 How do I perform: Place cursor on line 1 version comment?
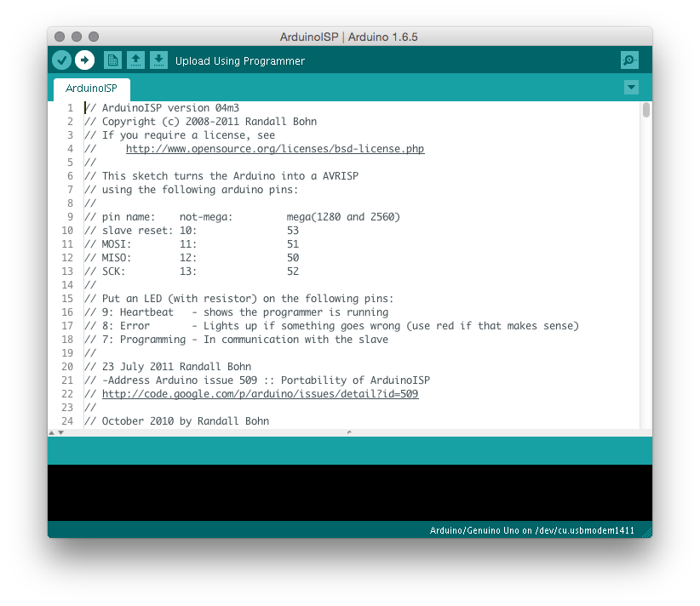[x=162, y=108]
